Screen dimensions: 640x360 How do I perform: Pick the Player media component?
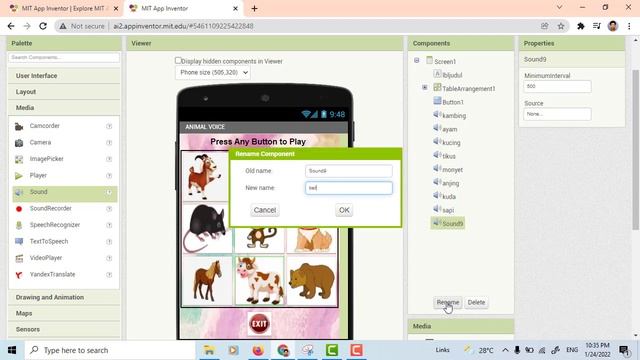(38, 176)
